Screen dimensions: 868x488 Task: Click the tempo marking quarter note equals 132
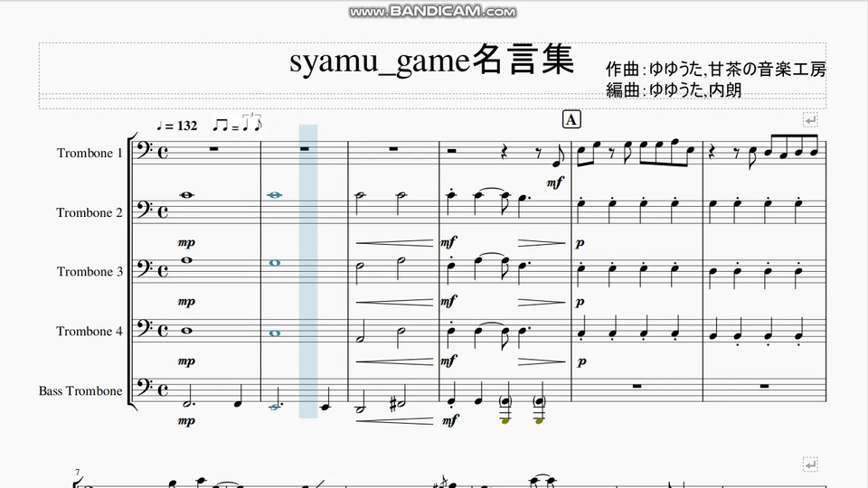pos(176,126)
